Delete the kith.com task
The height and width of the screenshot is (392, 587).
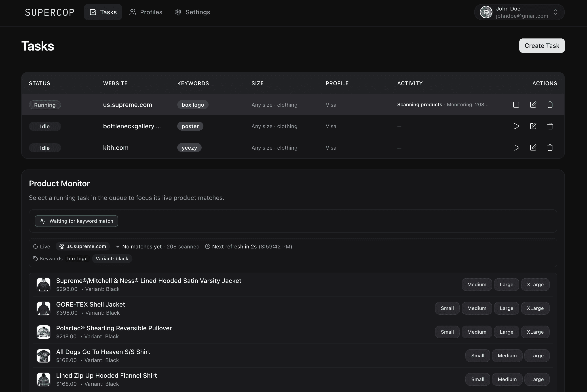[x=550, y=148]
